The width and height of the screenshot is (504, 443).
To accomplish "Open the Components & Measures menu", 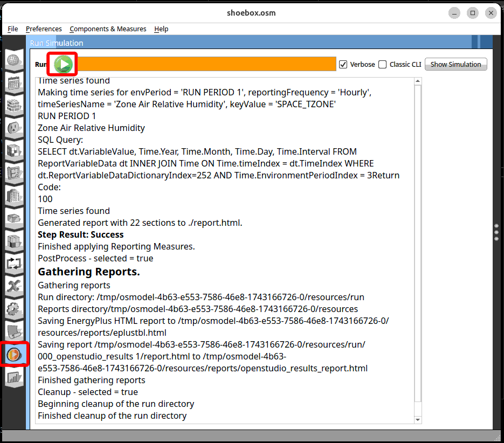I will coord(108,29).
